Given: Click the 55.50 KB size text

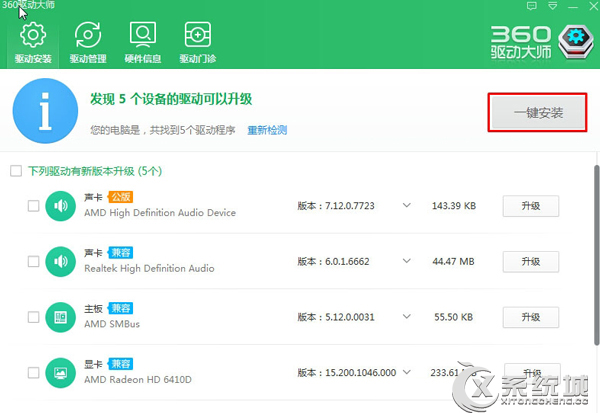Looking at the screenshot, I should [453, 317].
